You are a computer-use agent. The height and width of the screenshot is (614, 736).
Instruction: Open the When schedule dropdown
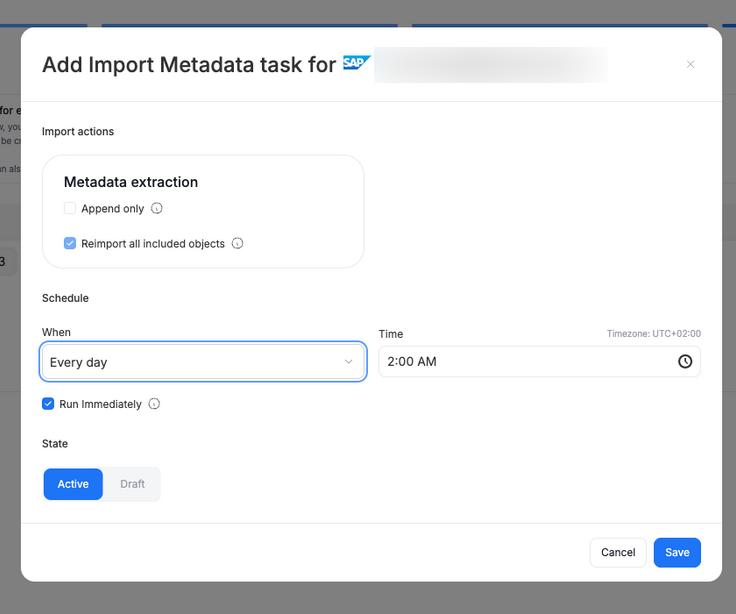(x=203, y=361)
